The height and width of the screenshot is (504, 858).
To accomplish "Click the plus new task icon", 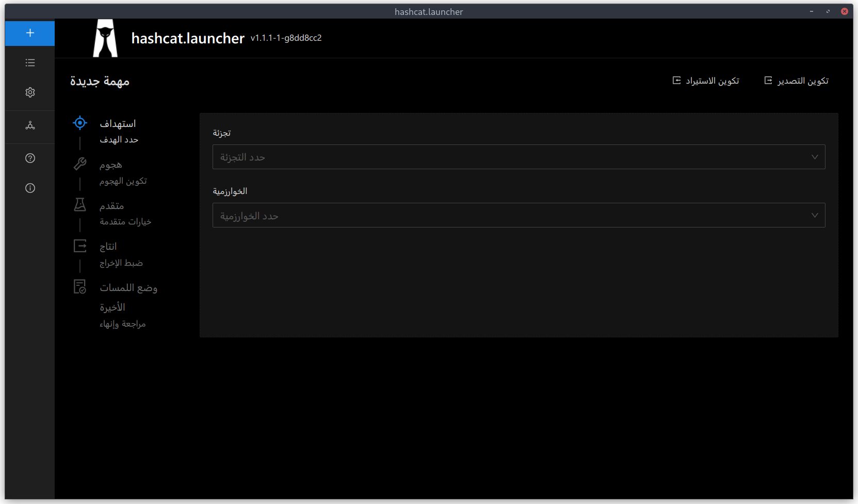I will [30, 33].
